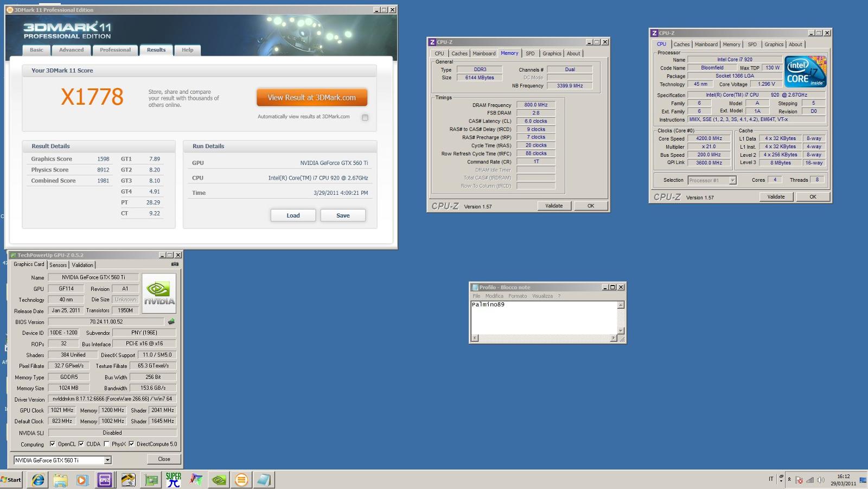Open Formato menu in Notepad
868x489 pixels.
point(518,296)
